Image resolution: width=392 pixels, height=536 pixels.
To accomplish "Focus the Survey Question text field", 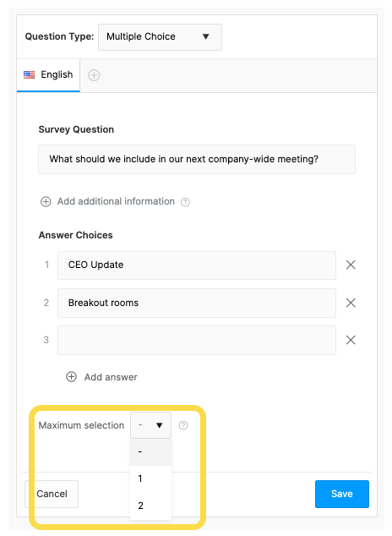I will point(197,159).
